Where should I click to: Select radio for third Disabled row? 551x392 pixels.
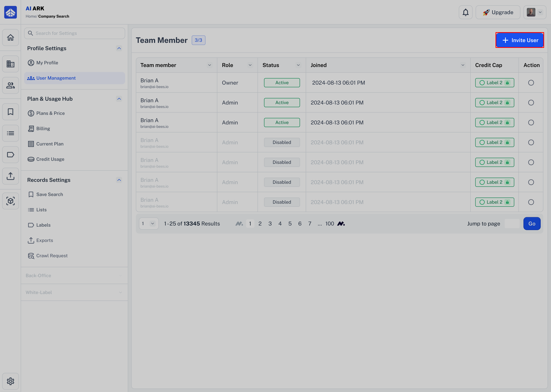[x=531, y=182]
